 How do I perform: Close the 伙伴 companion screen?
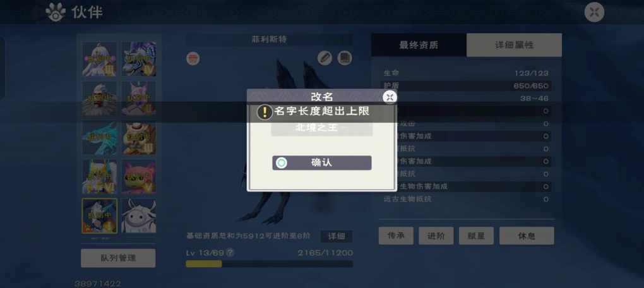click(594, 12)
